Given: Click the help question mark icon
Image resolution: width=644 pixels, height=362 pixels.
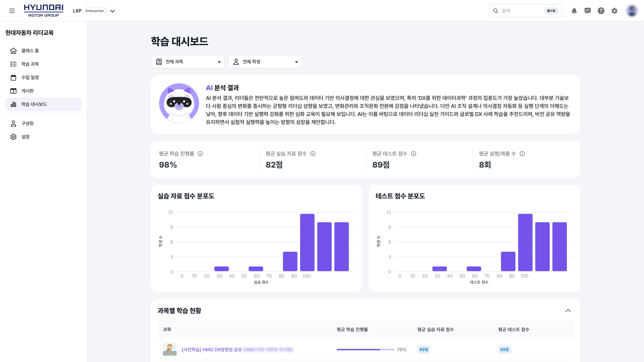Looking at the screenshot, I should tap(601, 11).
